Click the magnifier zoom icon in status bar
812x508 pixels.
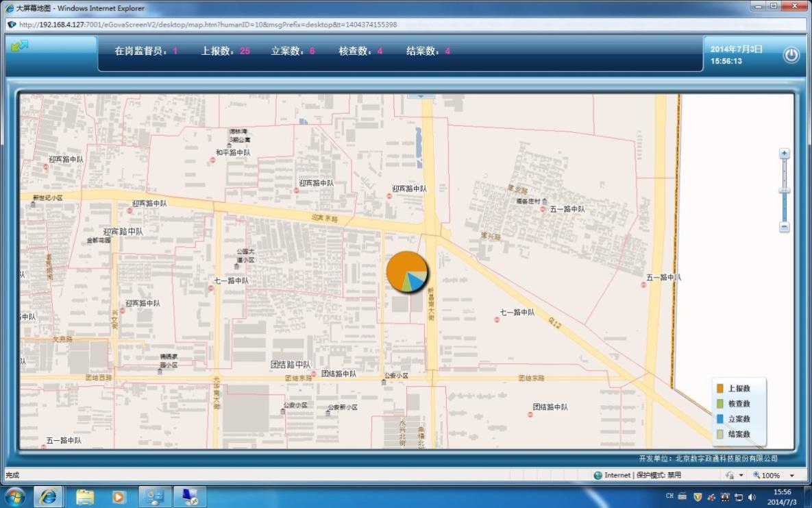pos(755,474)
